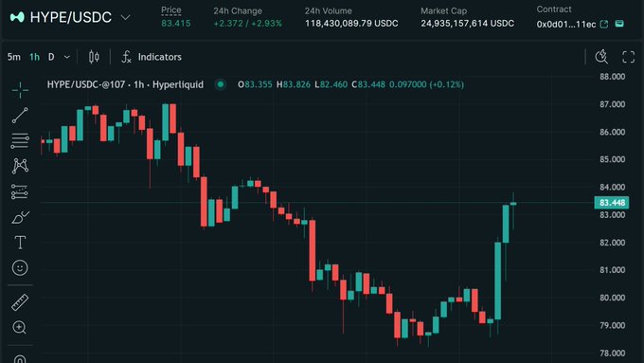The height and width of the screenshot is (363, 644).
Task: Click the legend low value L82.460
Action: pyautogui.click(x=331, y=84)
